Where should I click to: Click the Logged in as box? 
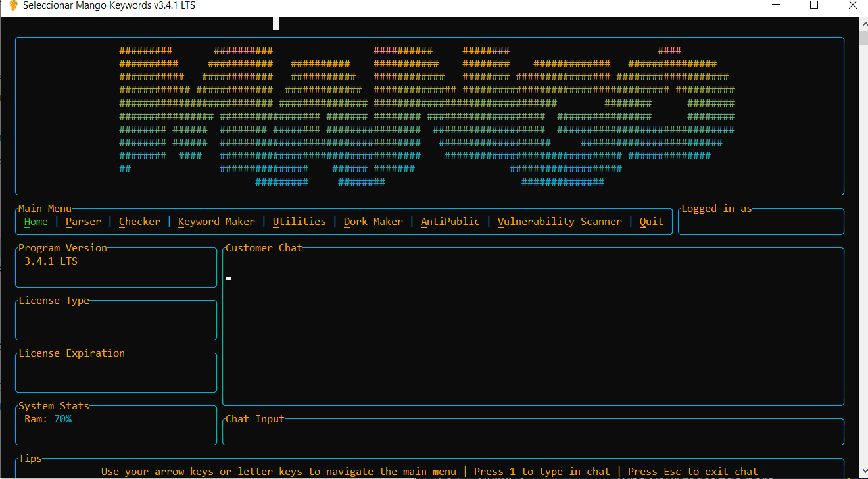pos(761,222)
